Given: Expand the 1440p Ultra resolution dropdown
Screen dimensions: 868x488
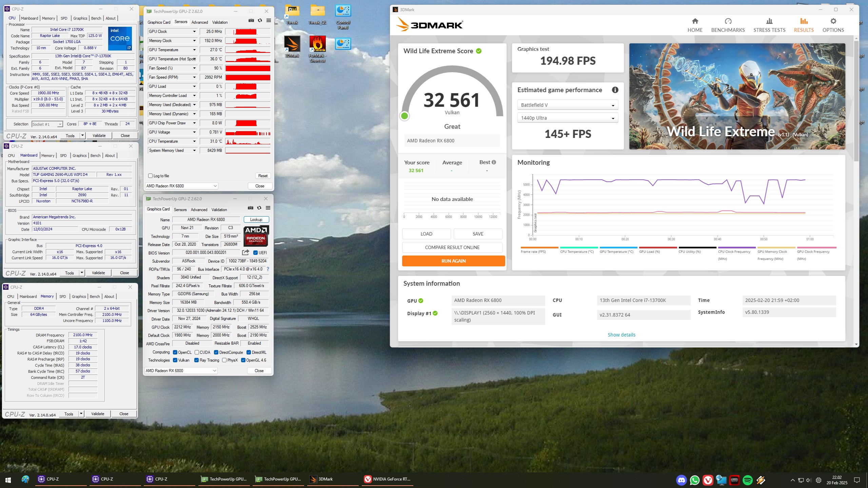Looking at the screenshot, I should point(568,118).
